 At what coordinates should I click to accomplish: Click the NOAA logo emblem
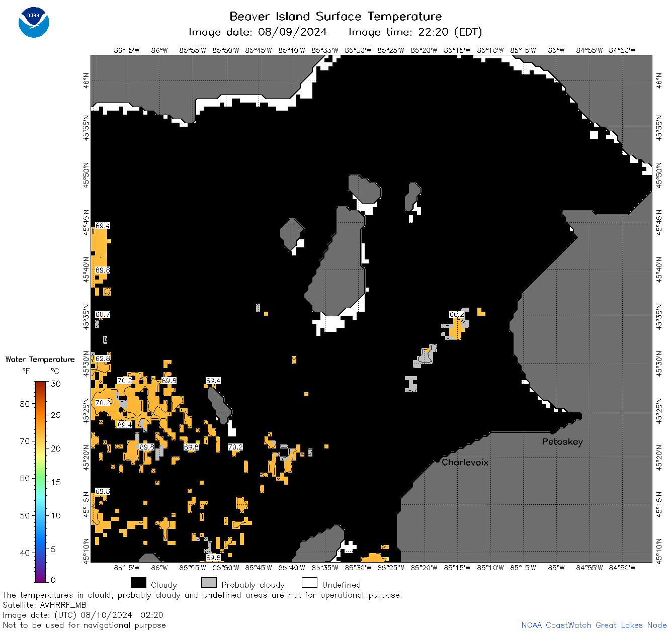point(34,23)
